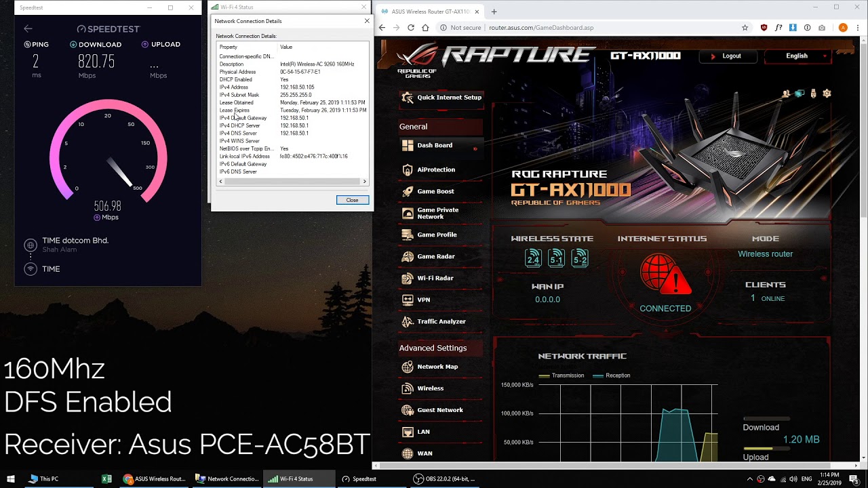Open the English language dropdown
The height and width of the screenshot is (488, 868).
(797, 56)
